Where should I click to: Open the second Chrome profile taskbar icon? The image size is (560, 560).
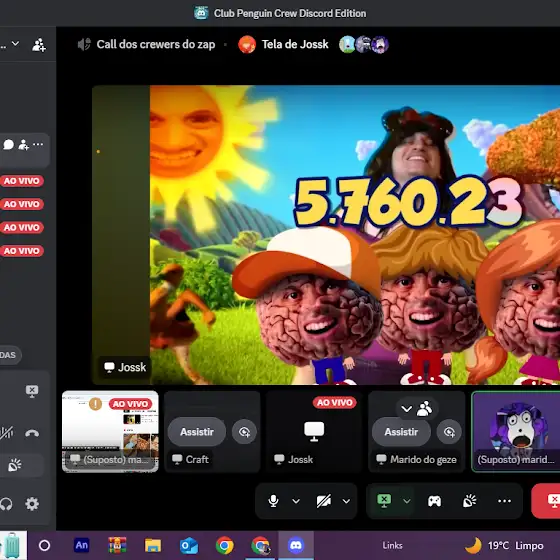point(260,545)
